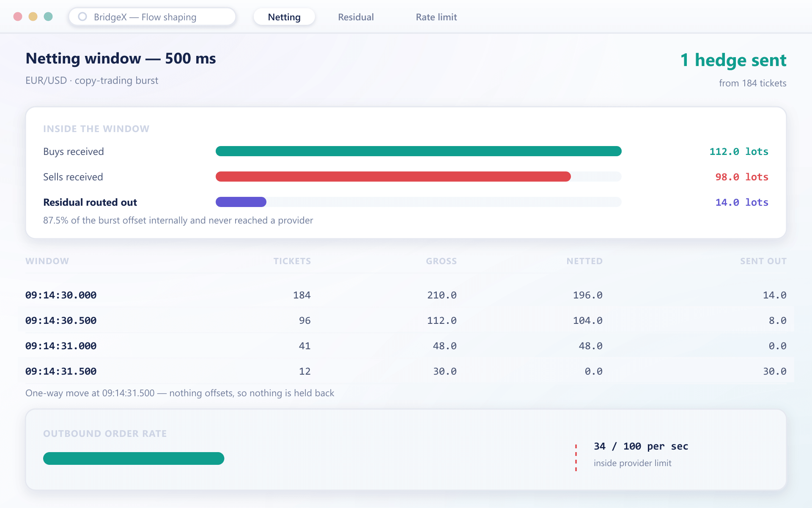Switch to the Netting tab
The image size is (812, 508).
point(284,17)
